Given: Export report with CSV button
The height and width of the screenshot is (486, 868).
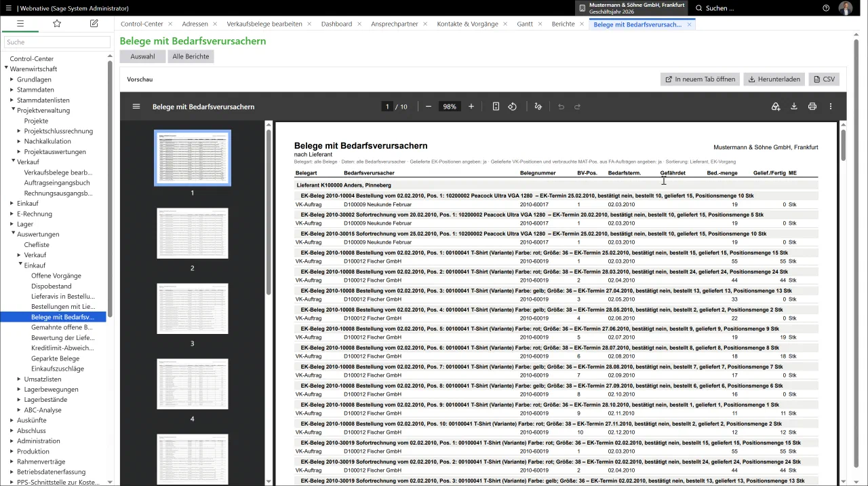Looking at the screenshot, I should [824, 79].
